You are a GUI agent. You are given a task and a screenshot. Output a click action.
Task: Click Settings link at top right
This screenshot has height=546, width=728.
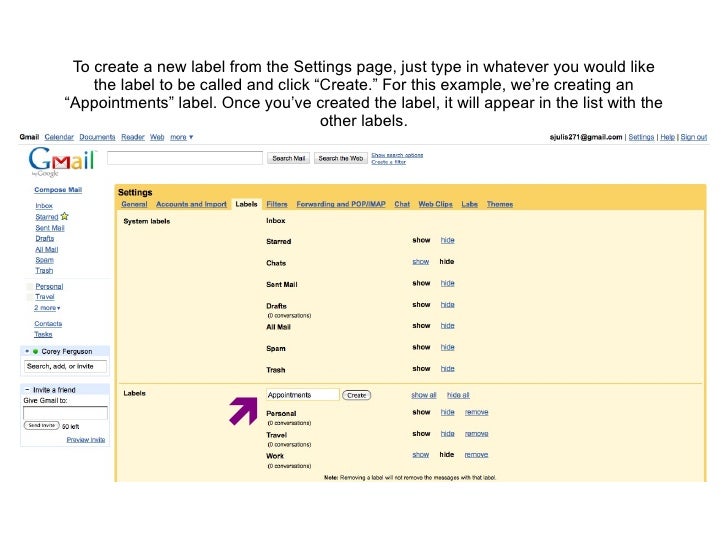(x=641, y=137)
